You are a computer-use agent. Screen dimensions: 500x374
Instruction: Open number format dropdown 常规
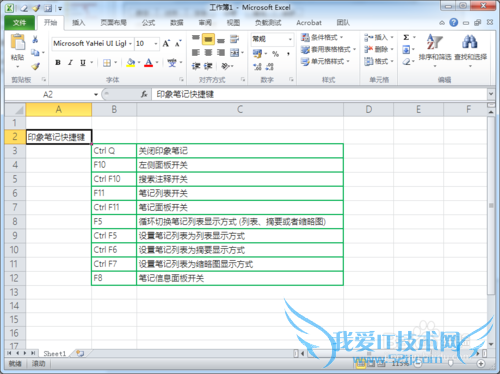pos(290,39)
